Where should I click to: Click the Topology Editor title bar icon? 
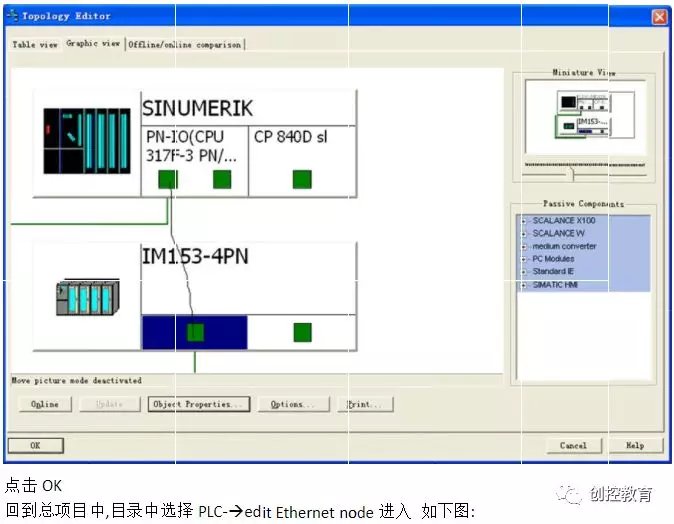tap(12, 16)
